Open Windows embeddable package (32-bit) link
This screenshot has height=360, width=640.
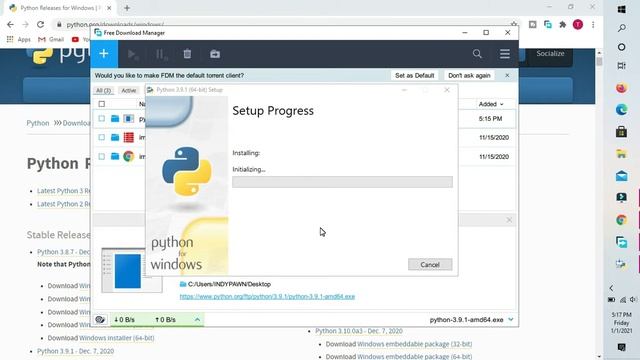[x=414, y=344]
